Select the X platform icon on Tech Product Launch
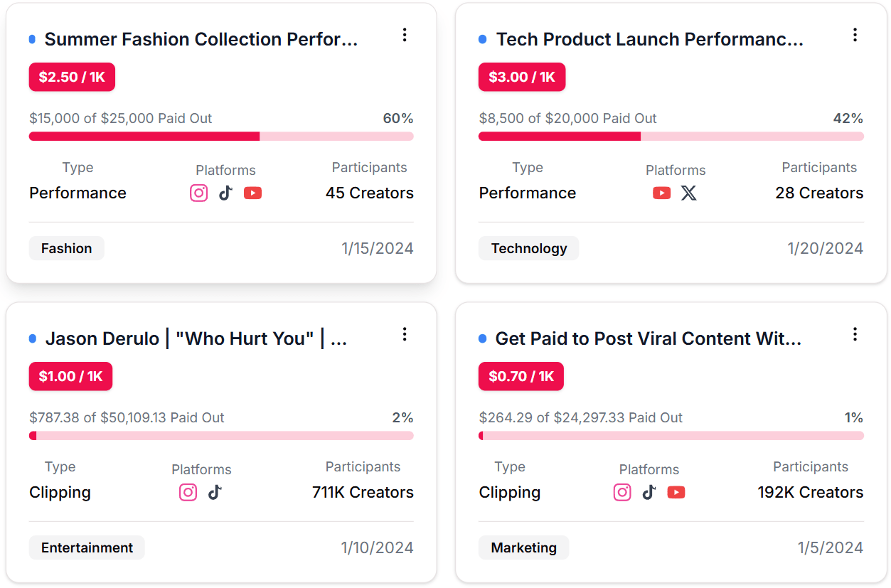Viewport: 891px width, 588px height. point(689,193)
